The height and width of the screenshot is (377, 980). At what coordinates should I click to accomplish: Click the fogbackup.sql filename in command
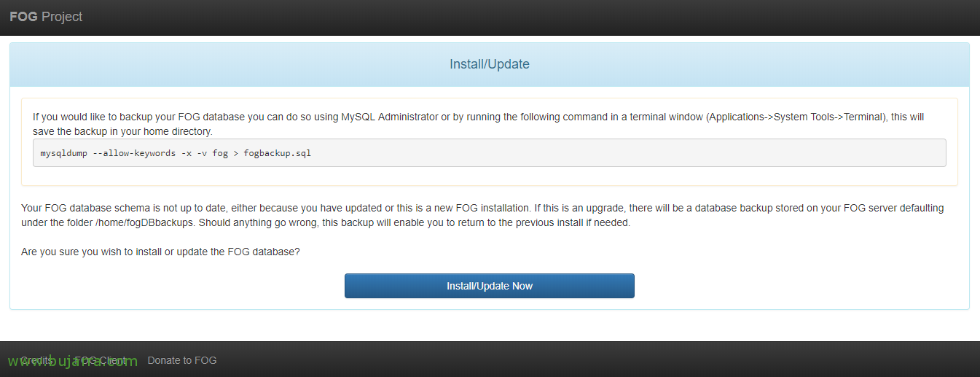point(277,153)
